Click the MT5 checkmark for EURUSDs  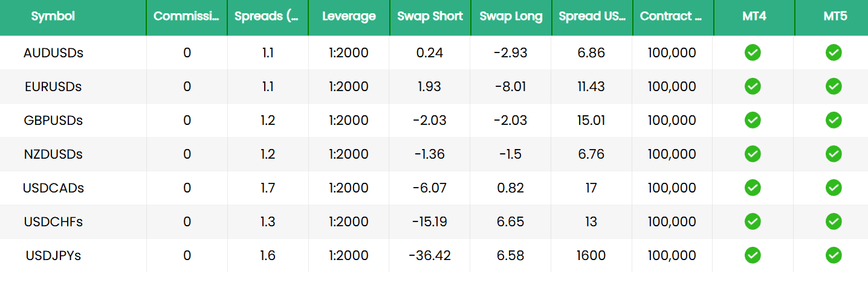[834, 87]
